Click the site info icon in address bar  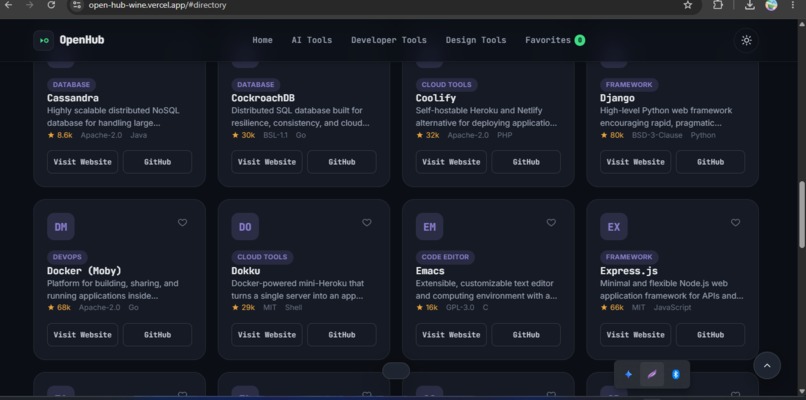(77, 5)
